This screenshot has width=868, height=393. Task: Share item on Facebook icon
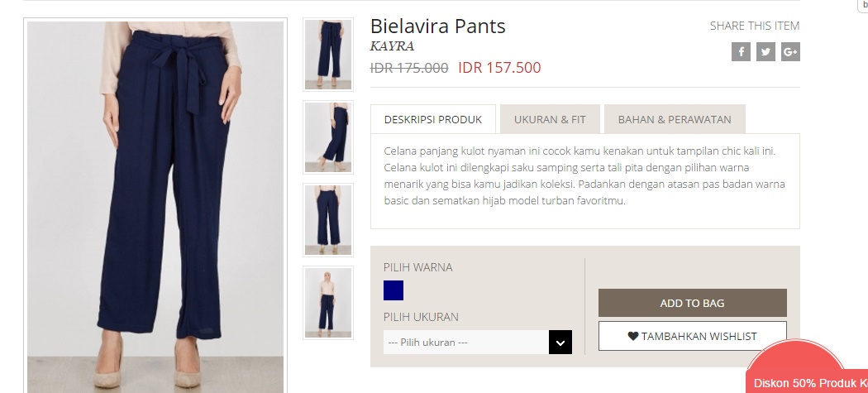click(x=741, y=51)
